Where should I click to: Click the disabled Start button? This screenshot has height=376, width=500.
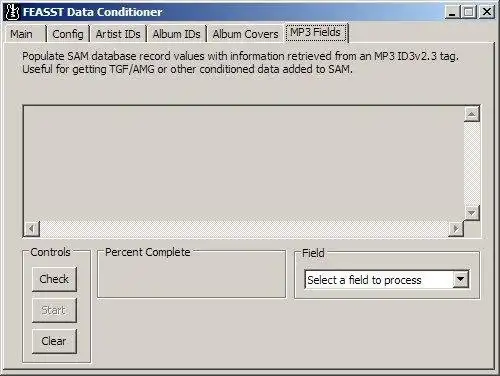pyautogui.click(x=54, y=310)
